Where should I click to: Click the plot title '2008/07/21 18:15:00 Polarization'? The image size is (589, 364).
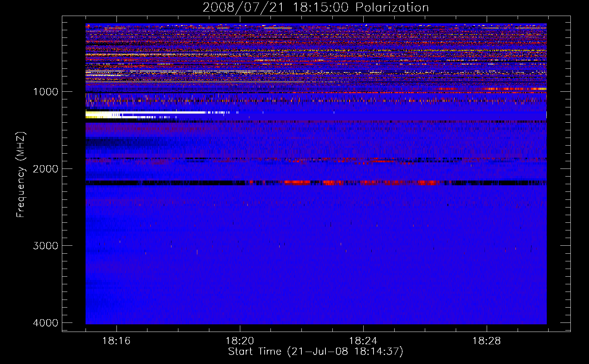tap(316, 7)
